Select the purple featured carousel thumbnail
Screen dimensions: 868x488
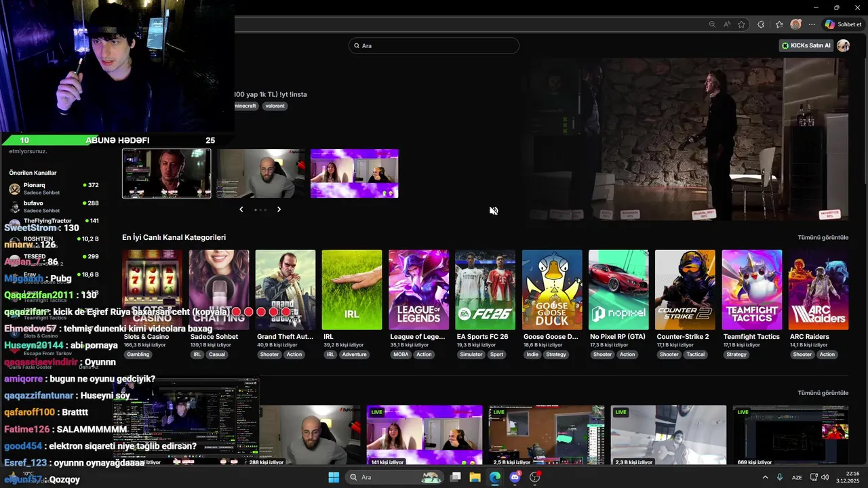point(355,174)
